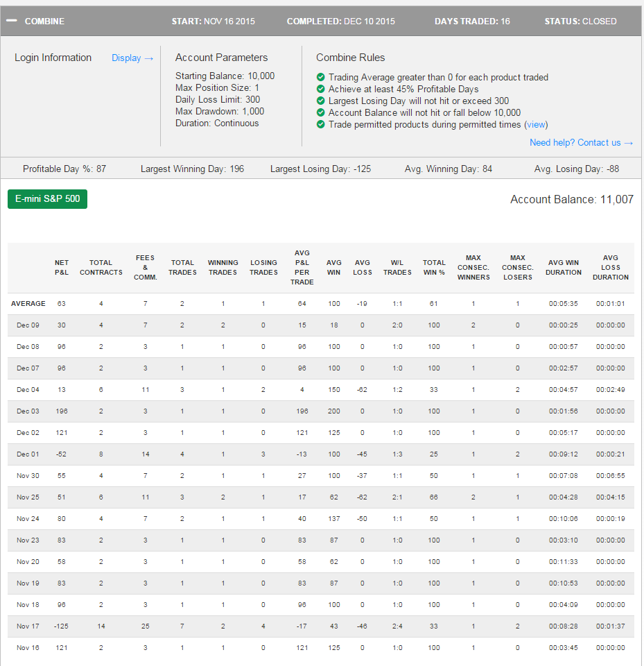Click the AVG WIN DURATION column header

point(564,268)
